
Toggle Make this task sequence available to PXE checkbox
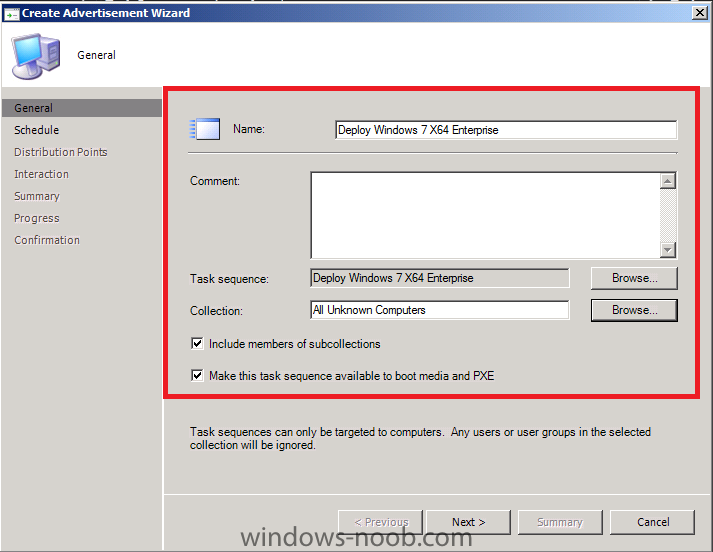click(197, 376)
